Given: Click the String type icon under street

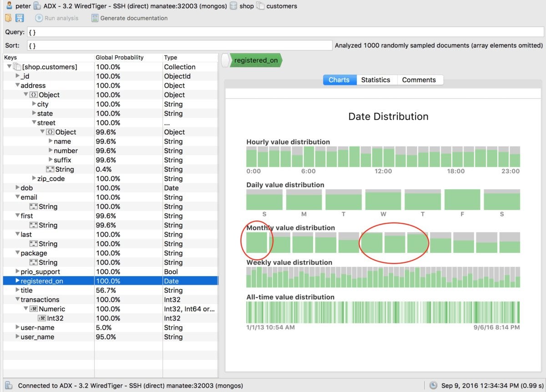Looking at the screenshot, I should coord(50,169).
